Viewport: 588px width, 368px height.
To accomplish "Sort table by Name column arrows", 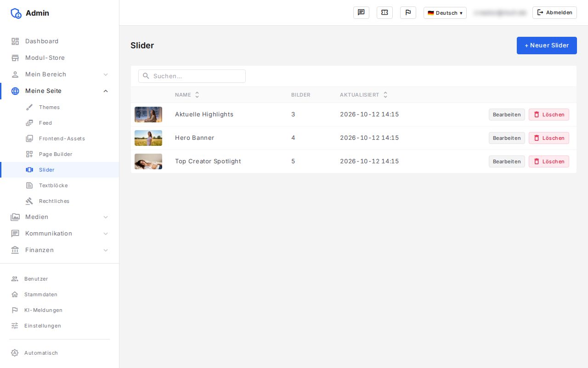I will [197, 95].
